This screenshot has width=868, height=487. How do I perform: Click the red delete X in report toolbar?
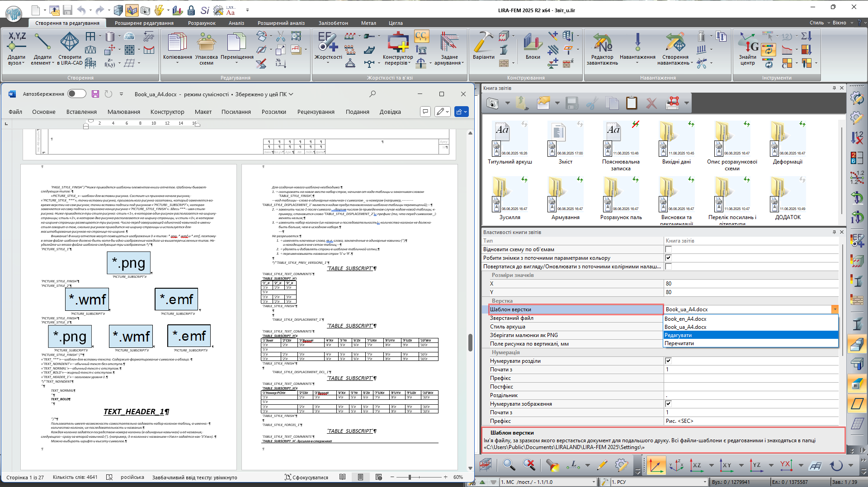(x=651, y=103)
